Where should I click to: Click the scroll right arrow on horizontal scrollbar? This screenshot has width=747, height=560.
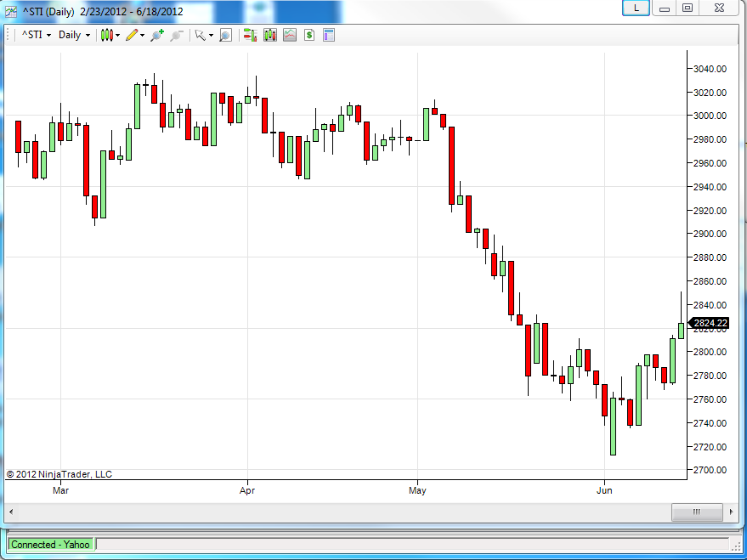click(732, 512)
